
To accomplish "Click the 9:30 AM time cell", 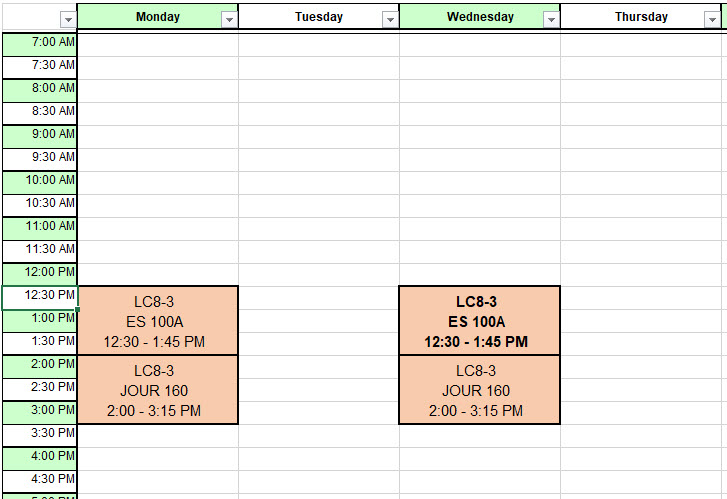I will point(40,160).
